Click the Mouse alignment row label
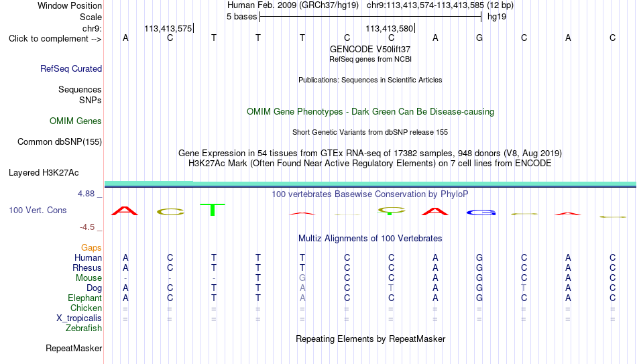This screenshot has height=364, width=637. tap(89, 278)
